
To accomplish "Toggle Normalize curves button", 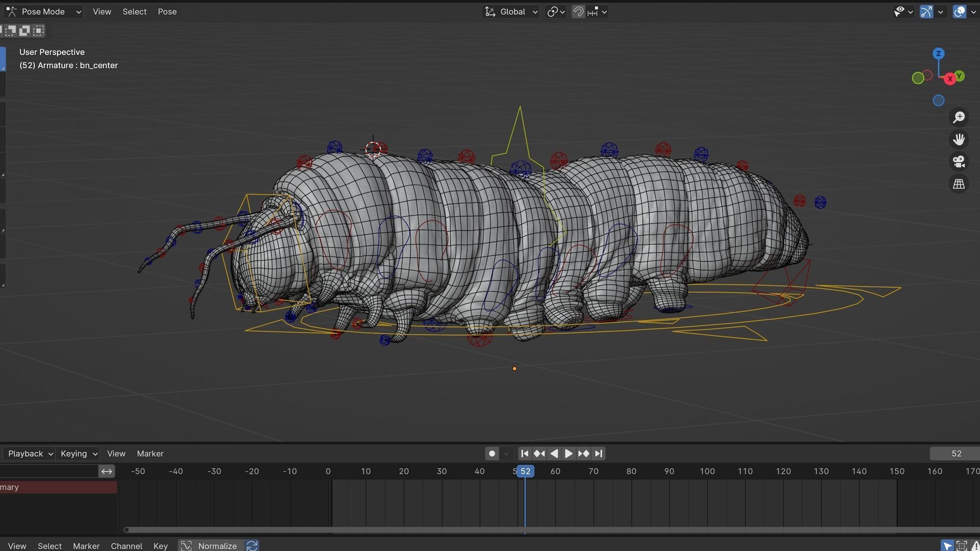I will 217,545.
